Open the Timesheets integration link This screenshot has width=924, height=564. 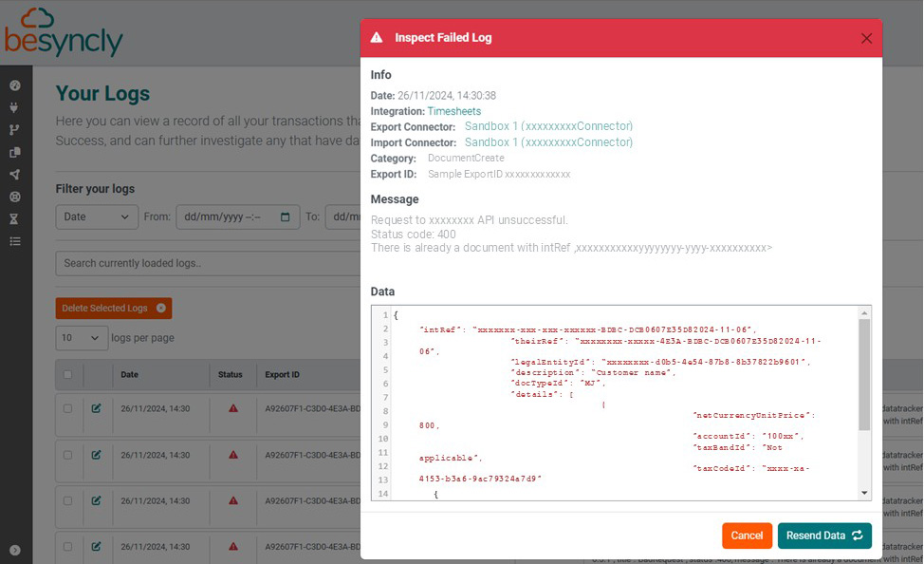[453, 111]
